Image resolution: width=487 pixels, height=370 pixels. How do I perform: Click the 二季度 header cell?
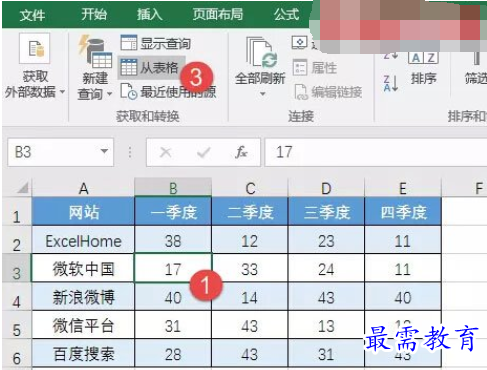[250, 212]
